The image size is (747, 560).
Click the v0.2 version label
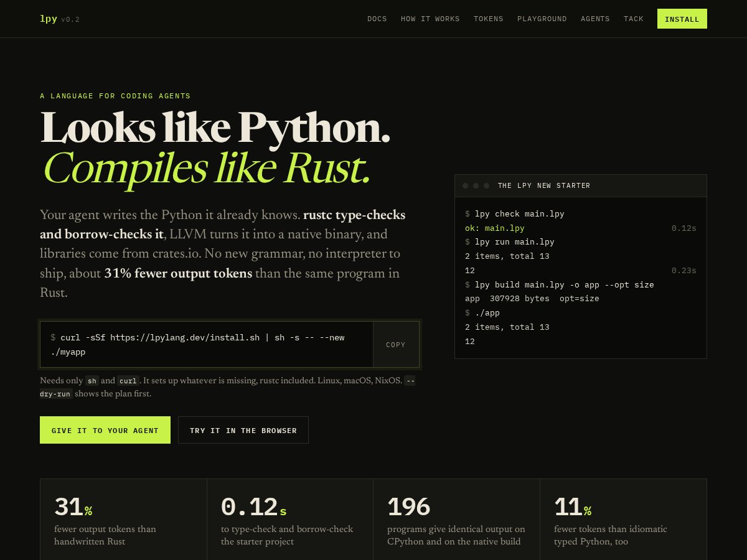point(70,19)
